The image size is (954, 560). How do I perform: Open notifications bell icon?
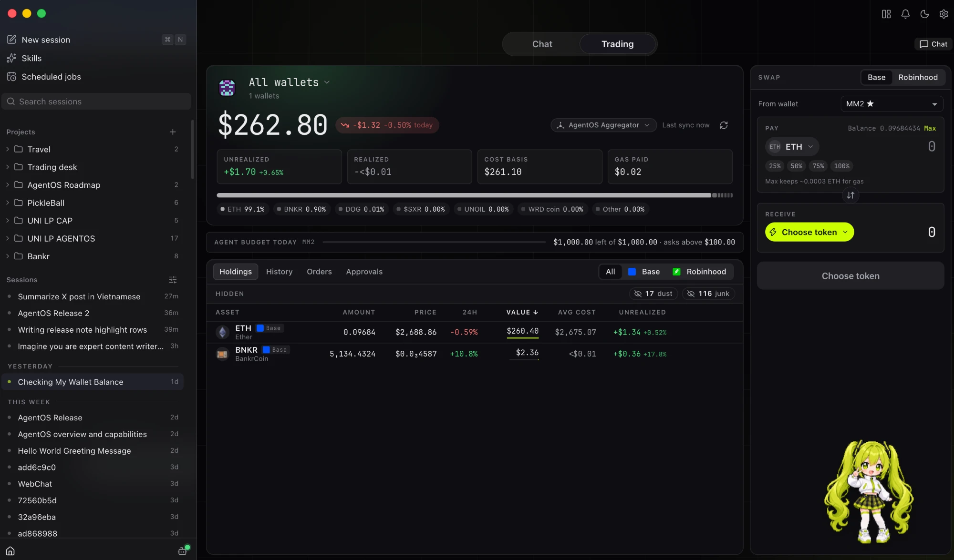click(905, 14)
